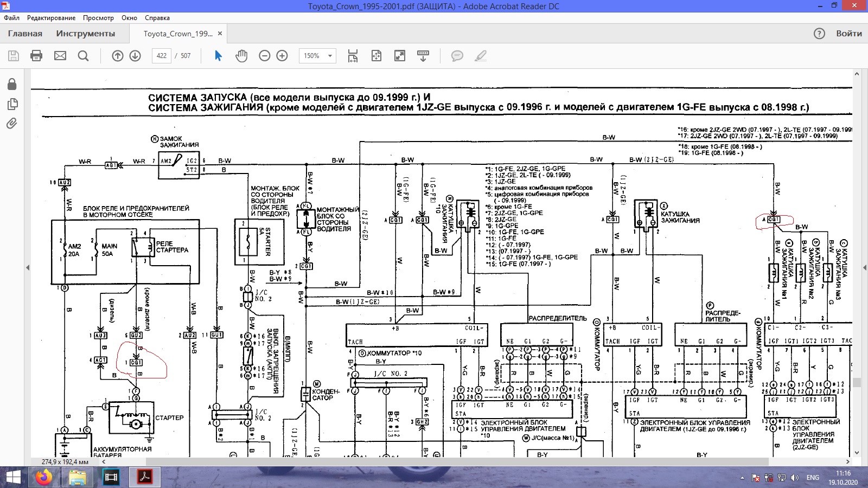This screenshot has height=488, width=868.
Task: Open read mode download-style icon
Action: [423, 55]
